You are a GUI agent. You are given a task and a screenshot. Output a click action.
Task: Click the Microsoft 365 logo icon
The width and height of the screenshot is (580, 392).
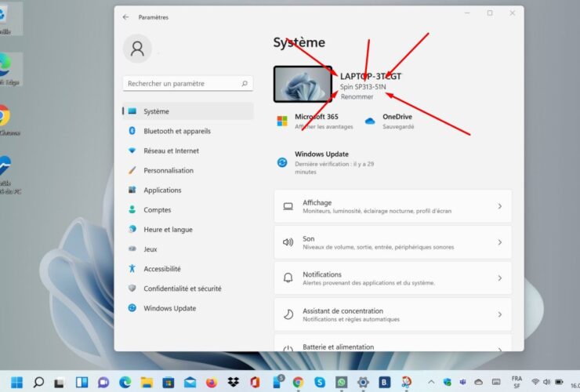[x=282, y=121]
